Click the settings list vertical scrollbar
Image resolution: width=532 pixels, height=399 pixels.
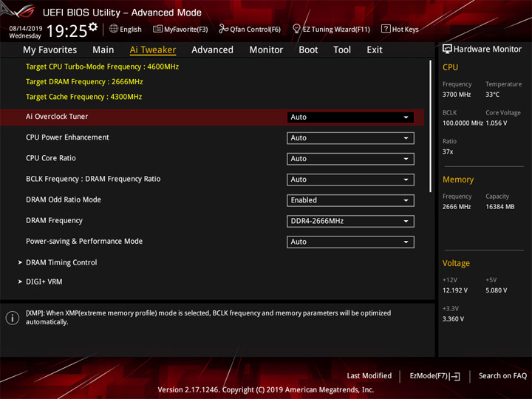431,126
